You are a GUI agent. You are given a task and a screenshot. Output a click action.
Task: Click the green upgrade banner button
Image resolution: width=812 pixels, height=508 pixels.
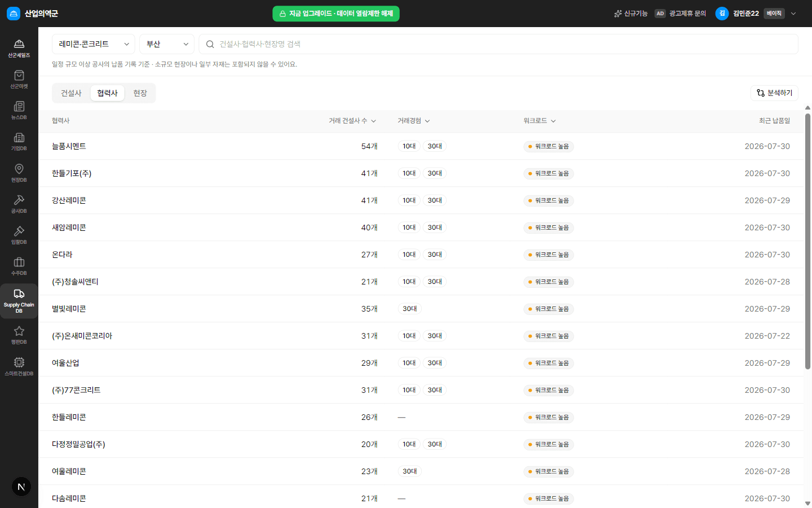click(x=336, y=14)
